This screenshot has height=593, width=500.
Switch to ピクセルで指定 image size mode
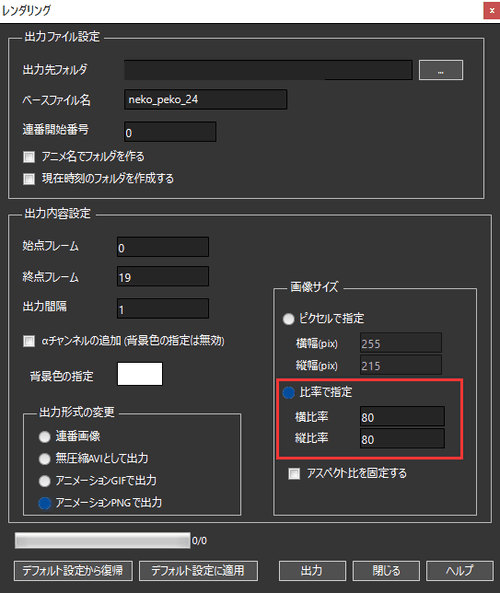click(x=289, y=319)
